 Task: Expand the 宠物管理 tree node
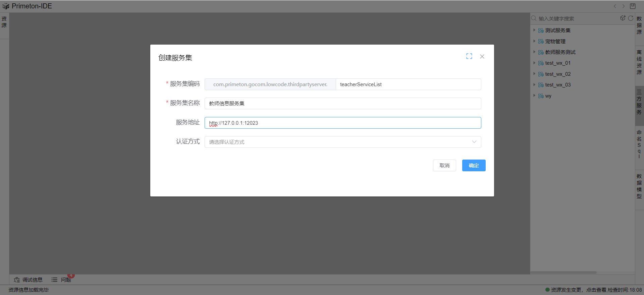pyautogui.click(x=534, y=41)
